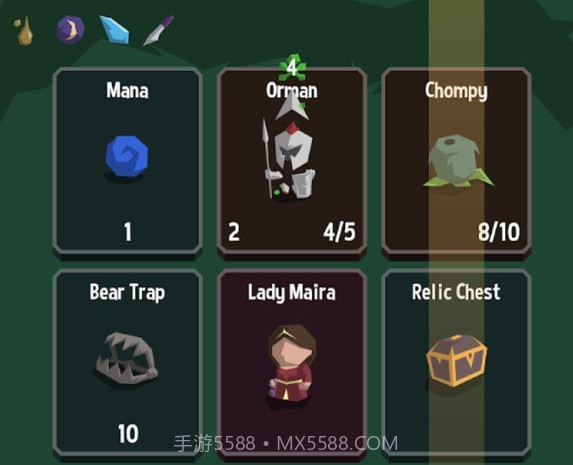The width and height of the screenshot is (573, 465).
Task: Tap Chompy's 8/10 health counter
Action: pos(499,231)
